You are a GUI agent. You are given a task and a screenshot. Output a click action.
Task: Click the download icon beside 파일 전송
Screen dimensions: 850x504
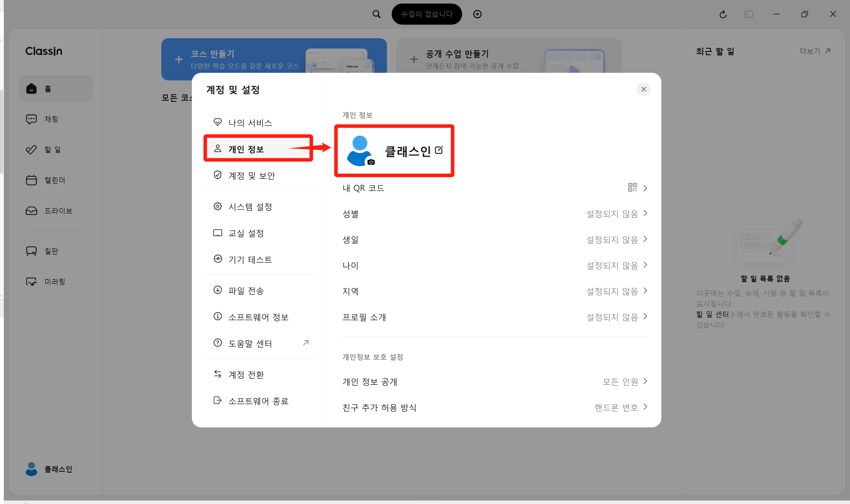tap(217, 290)
